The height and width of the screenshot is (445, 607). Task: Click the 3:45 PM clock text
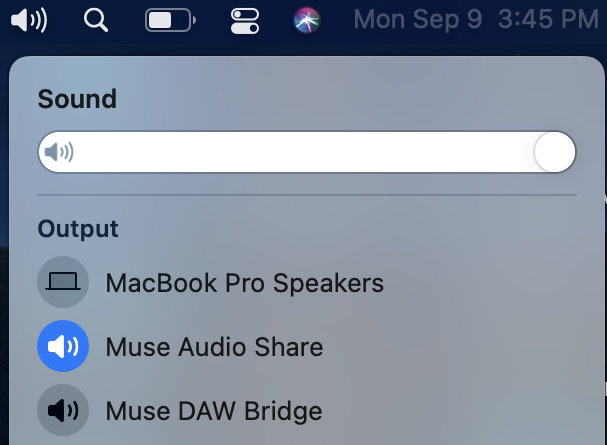tap(548, 19)
